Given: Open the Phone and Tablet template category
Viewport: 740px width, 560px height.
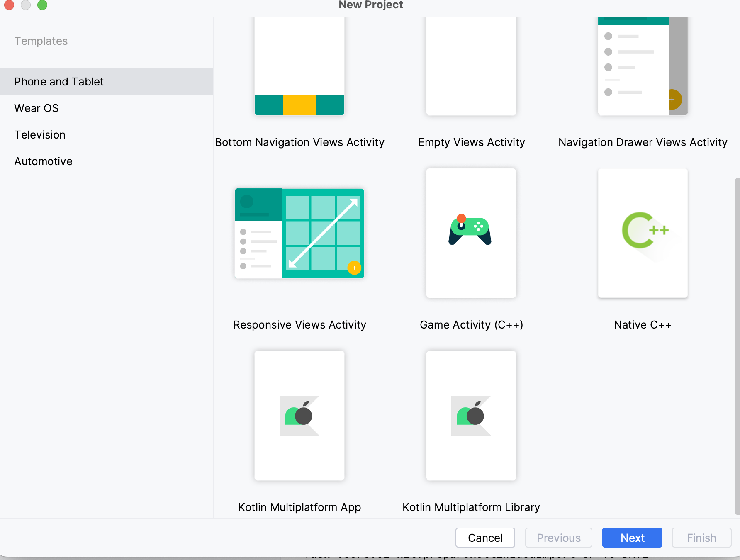Looking at the screenshot, I should [x=58, y=81].
